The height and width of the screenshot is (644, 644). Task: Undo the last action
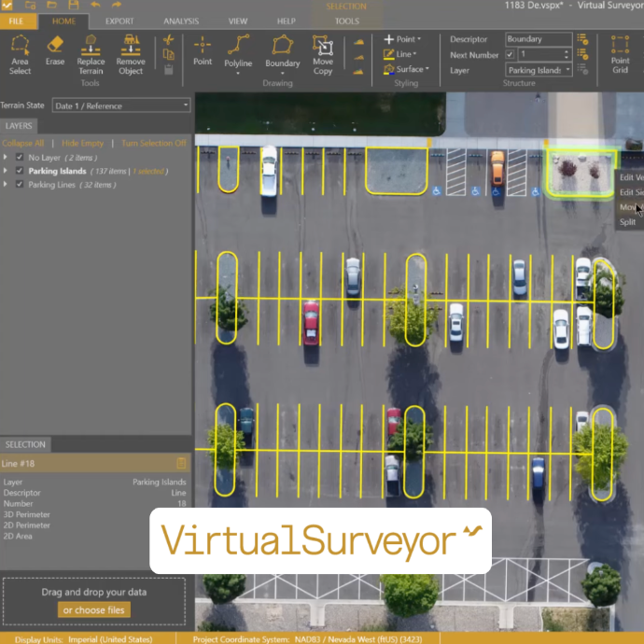(x=95, y=5)
